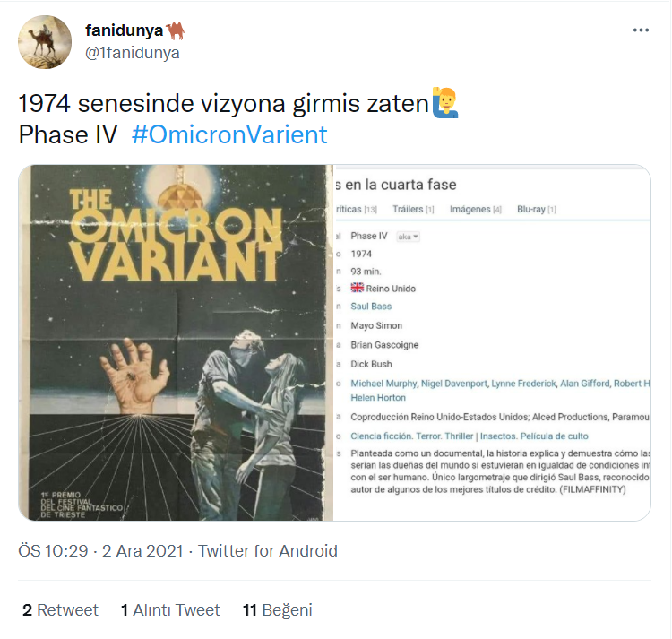Open the Michael Murphy cast link
Image resolution: width=672 pixels, height=639 pixels.
tap(383, 384)
